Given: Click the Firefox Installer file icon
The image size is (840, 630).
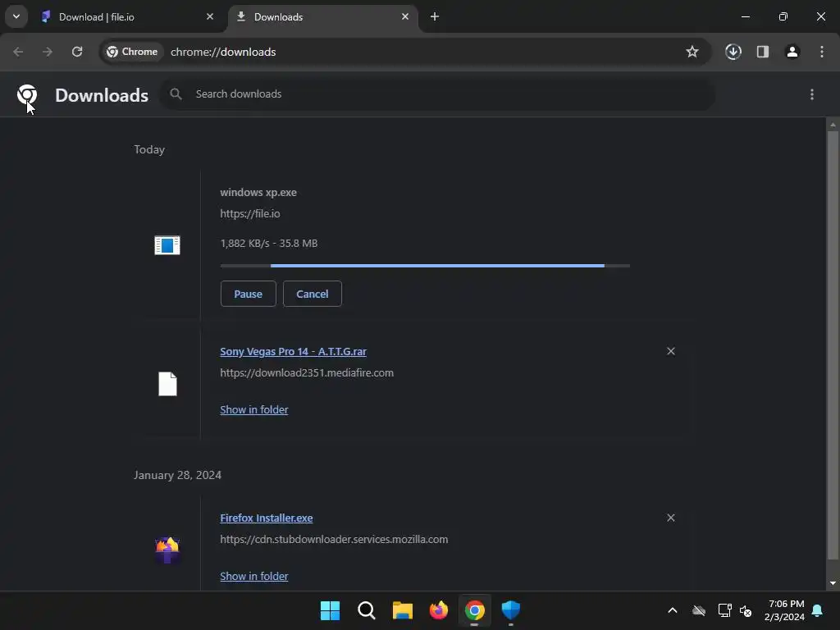Looking at the screenshot, I should point(167,550).
